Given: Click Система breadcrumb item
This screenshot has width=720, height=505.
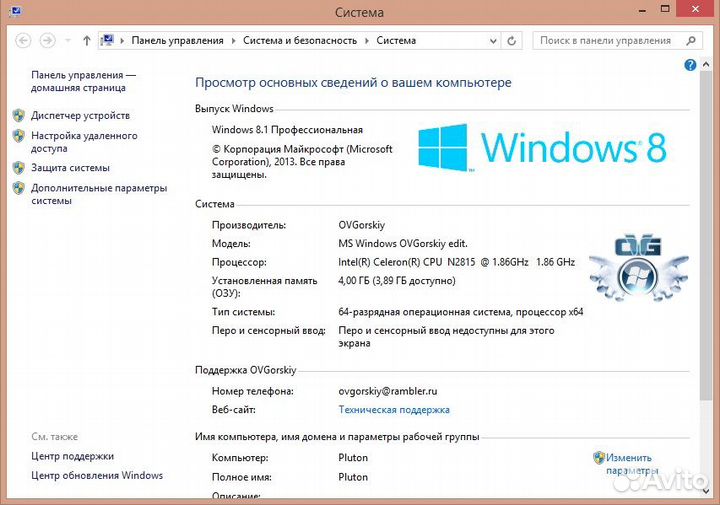Looking at the screenshot, I should point(396,40).
